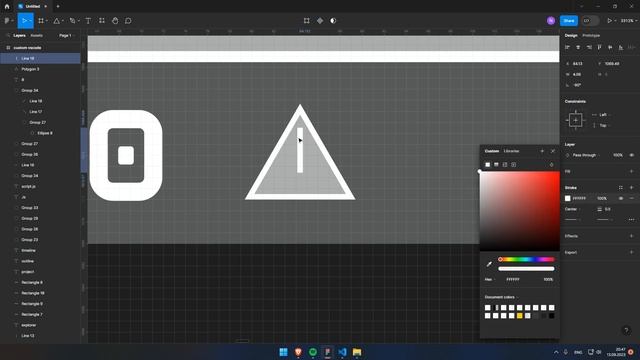
Task: Open horizontal constraint Left dropdown
Action: coord(604,115)
